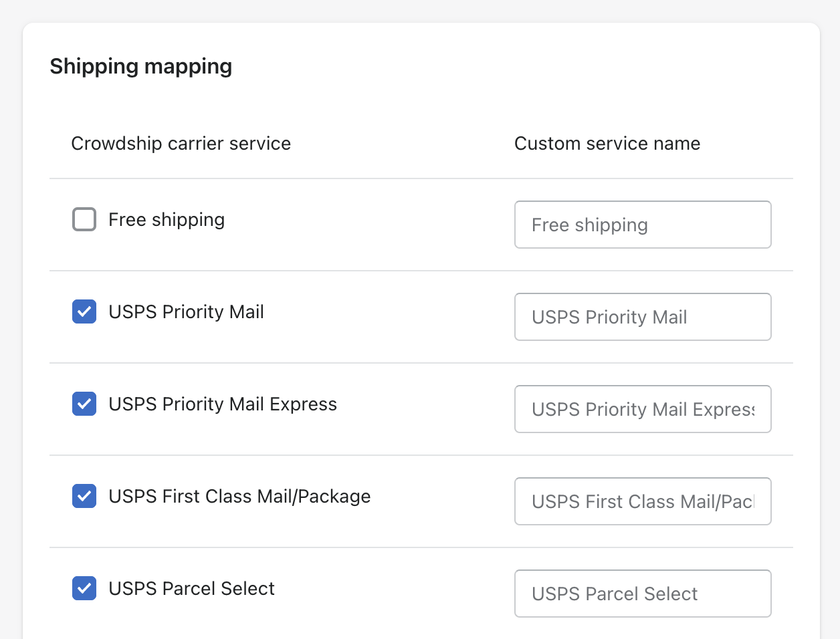840x639 pixels.
Task: Untick the USPS First Class Mail/Package checkbox
Action: pos(84,496)
